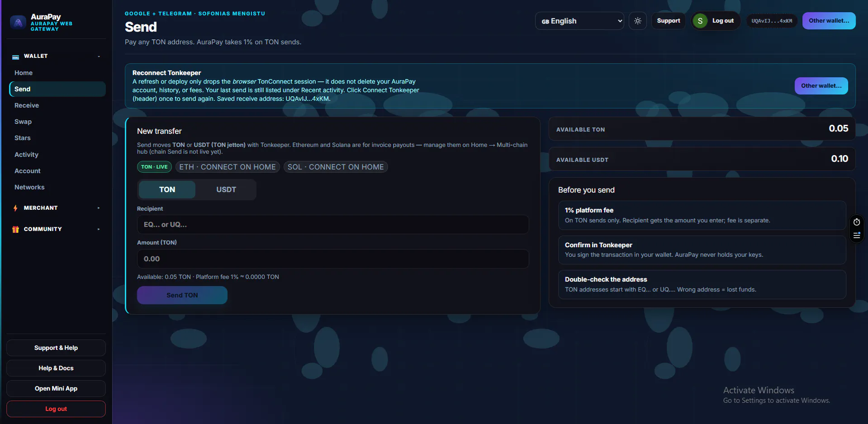
Task: Focus the Amount (TON) field
Action: tap(333, 259)
